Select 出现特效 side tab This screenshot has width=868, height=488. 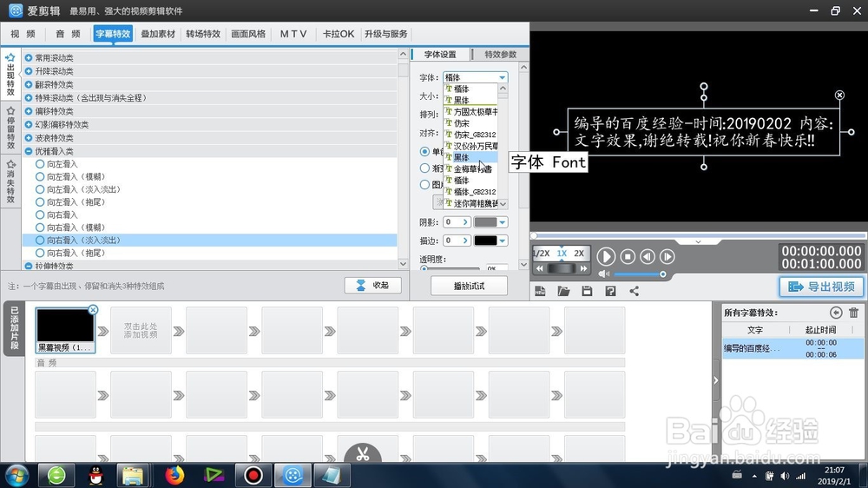tap(10, 75)
